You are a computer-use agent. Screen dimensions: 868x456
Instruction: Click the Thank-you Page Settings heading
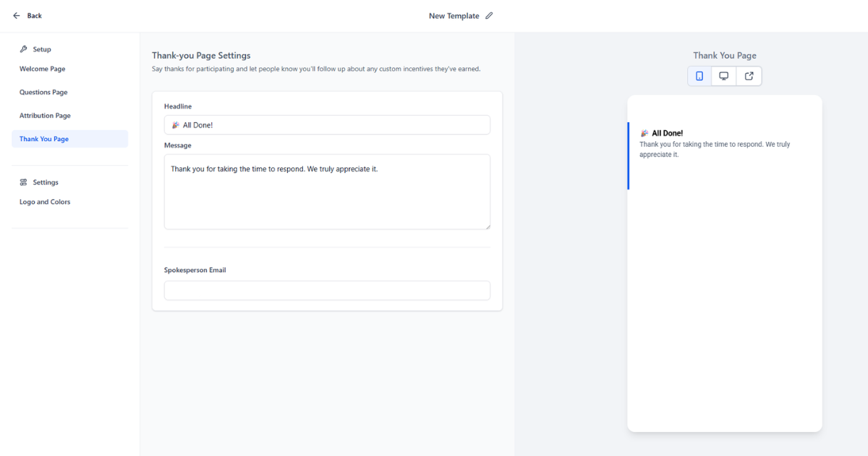tap(201, 55)
